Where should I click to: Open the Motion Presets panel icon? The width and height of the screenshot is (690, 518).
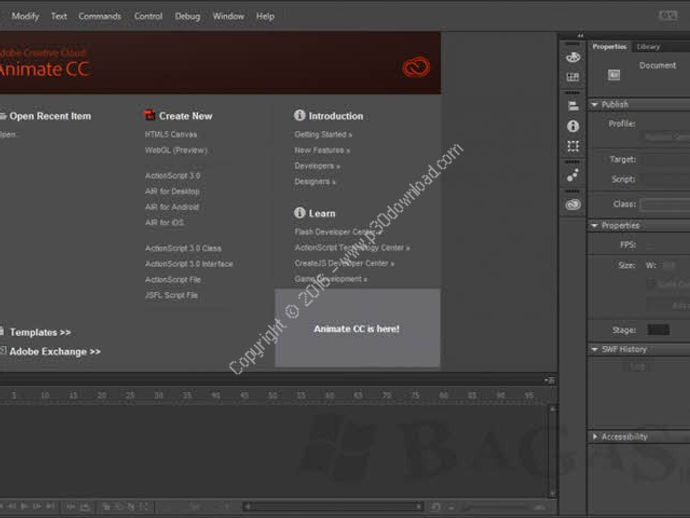point(573,175)
